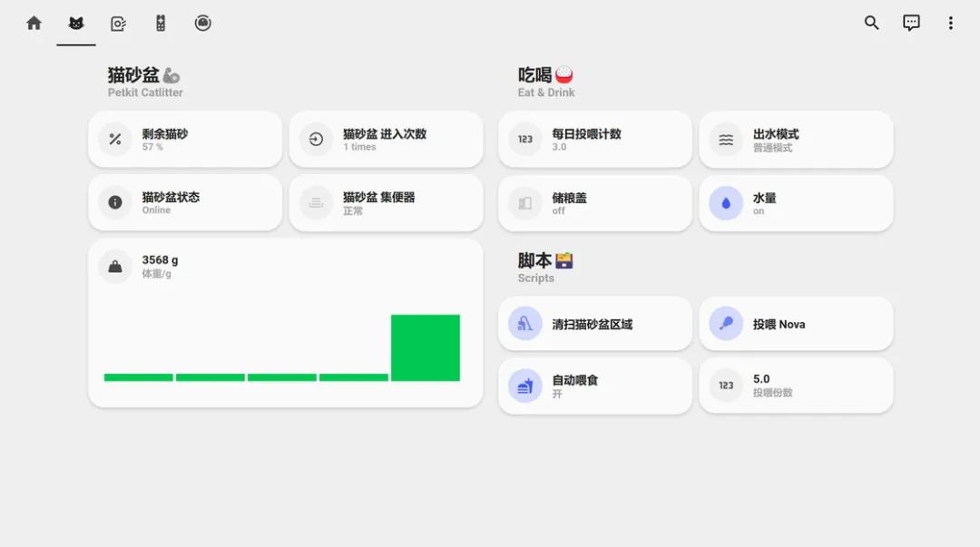Open the 每日投喂计数 card
The image size is (980, 547).
[x=595, y=140]
